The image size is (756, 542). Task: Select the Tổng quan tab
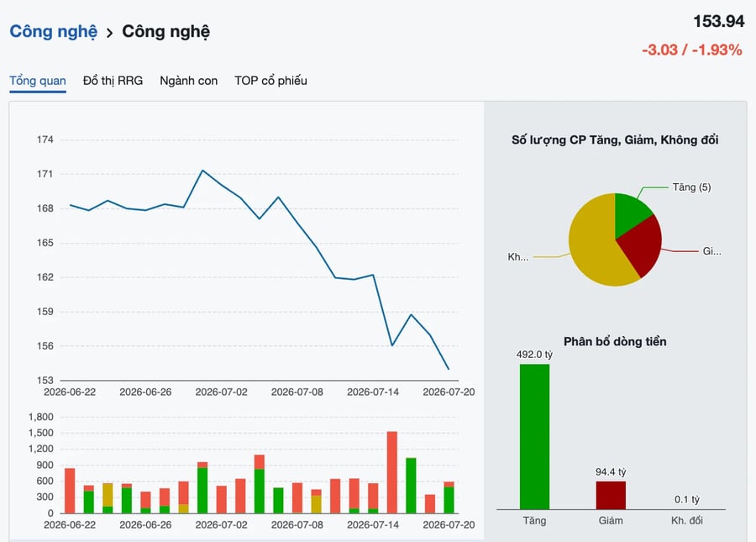38,81
